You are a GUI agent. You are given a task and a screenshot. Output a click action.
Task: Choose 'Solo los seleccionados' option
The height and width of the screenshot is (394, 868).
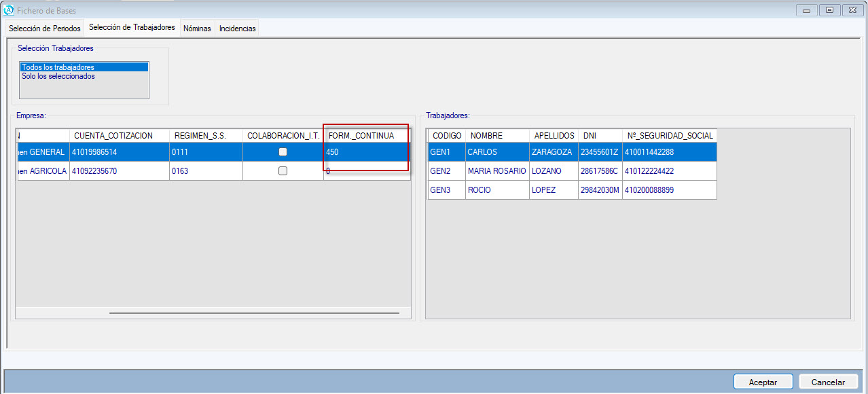[x=58, y=76]
